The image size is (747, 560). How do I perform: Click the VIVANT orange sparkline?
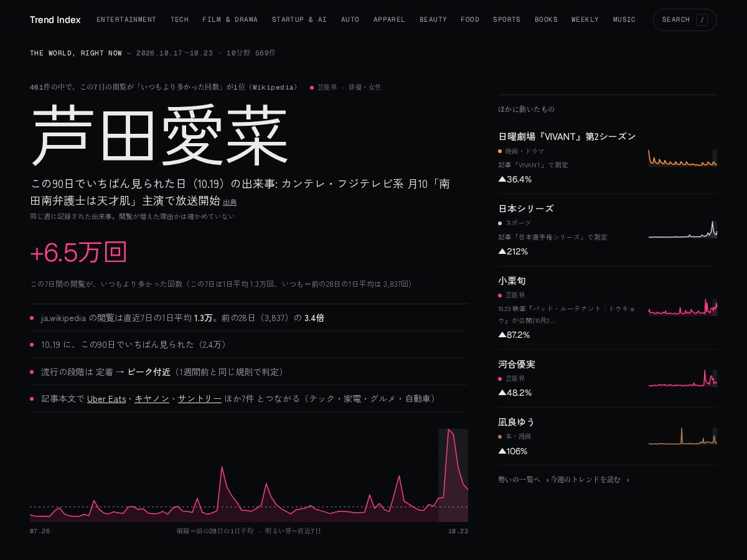click(x=683, y=158)
